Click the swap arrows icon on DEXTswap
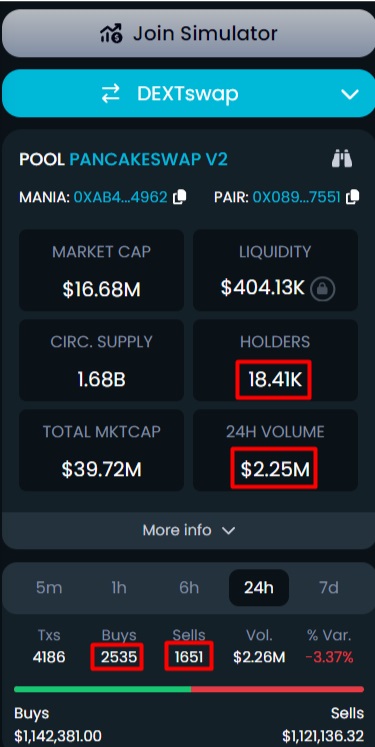Image resolution: width=375 pixels, height=747 pixels. (111, 94)
